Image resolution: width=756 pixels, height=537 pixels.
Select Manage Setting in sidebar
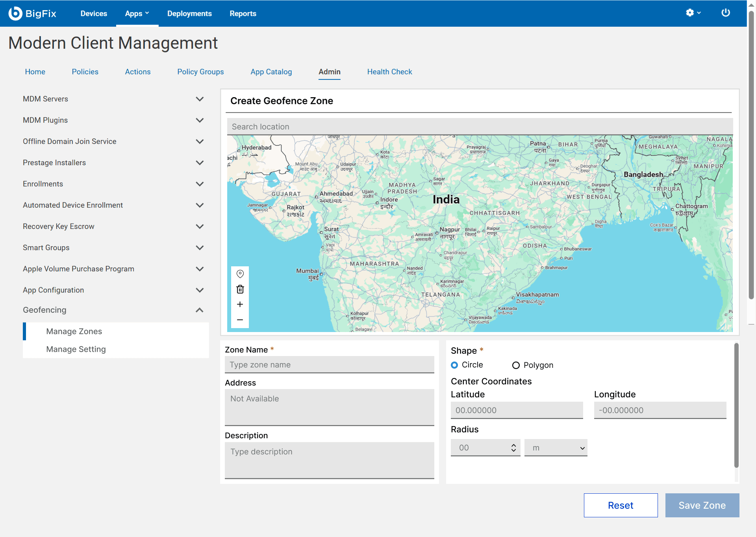[x=116, y=349]
